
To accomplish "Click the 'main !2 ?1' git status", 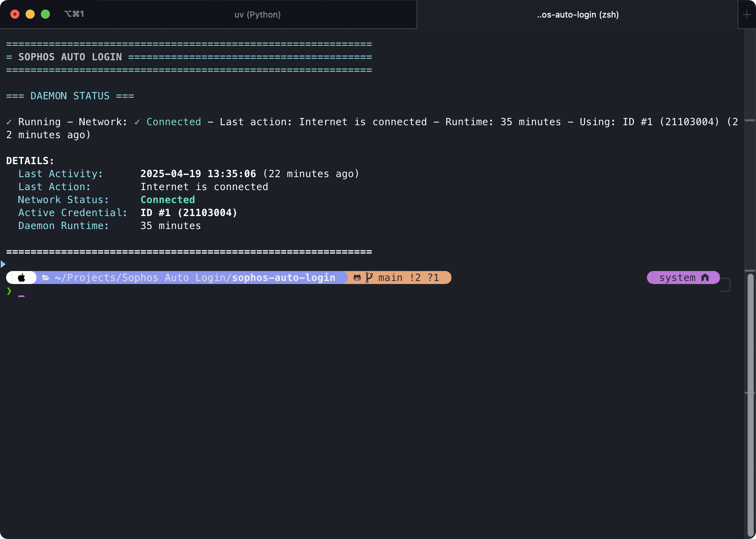I will tap(409, 278).
